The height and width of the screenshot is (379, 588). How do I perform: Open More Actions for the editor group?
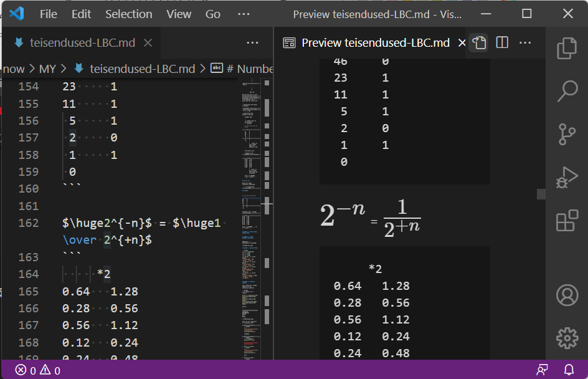click(252, 43)
